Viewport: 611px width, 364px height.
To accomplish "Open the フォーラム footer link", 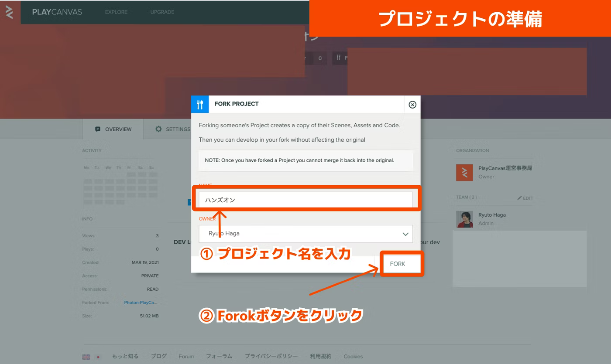I will [x=219, y=356].
